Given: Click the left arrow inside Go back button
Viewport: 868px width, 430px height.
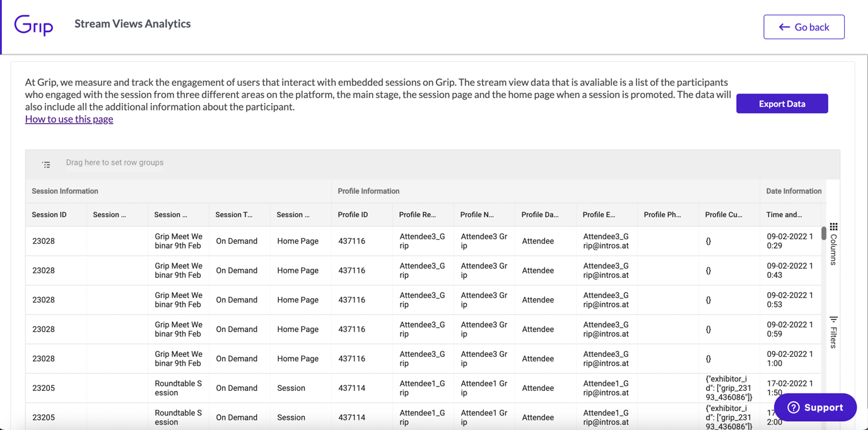Looking at the screenshot, I should click(x=784, y=27).
